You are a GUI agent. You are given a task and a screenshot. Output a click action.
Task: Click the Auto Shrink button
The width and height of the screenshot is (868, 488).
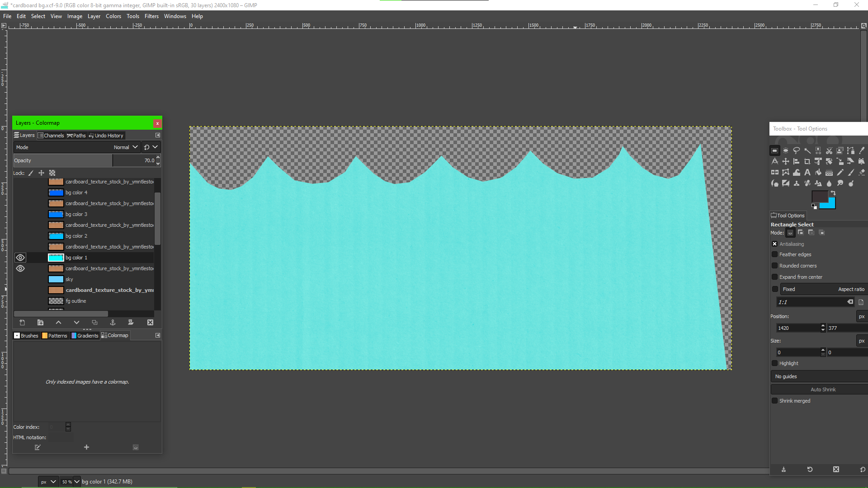[x=822, y=389]
